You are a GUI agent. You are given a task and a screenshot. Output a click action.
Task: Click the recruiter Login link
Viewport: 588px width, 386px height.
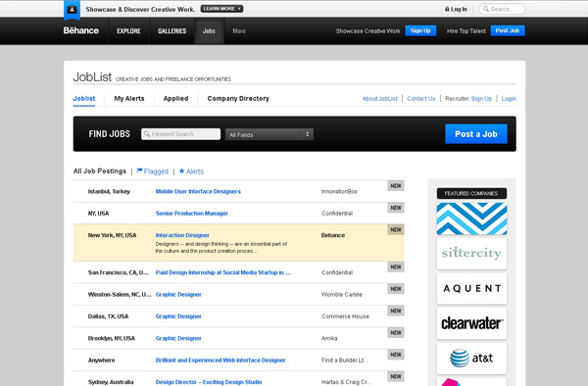pyautogui.click(x=509, y=99)
